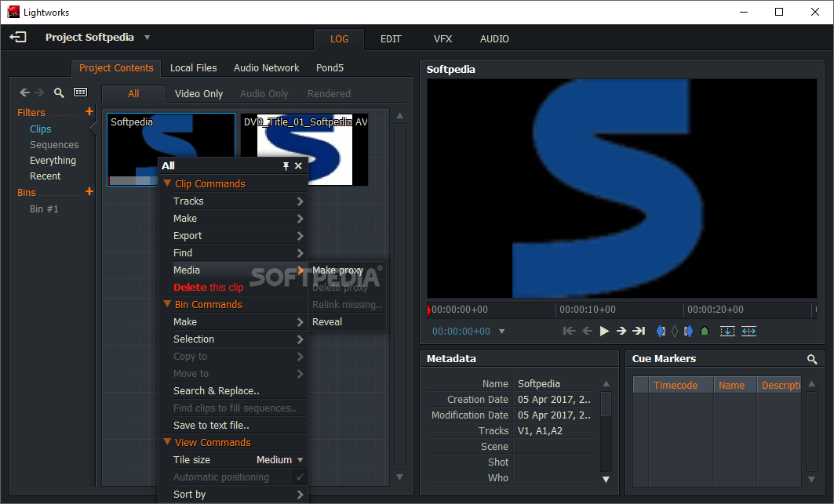This screenshot has width=834, height=504.
Task: Click the clip bin vertical scrollbar
Action: tap(399, 296)
